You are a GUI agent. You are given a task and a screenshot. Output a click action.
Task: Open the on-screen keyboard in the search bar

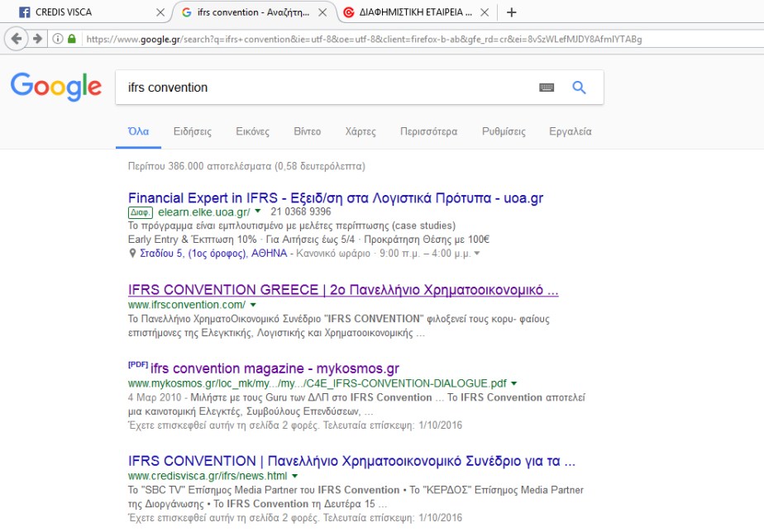(547, 87)
